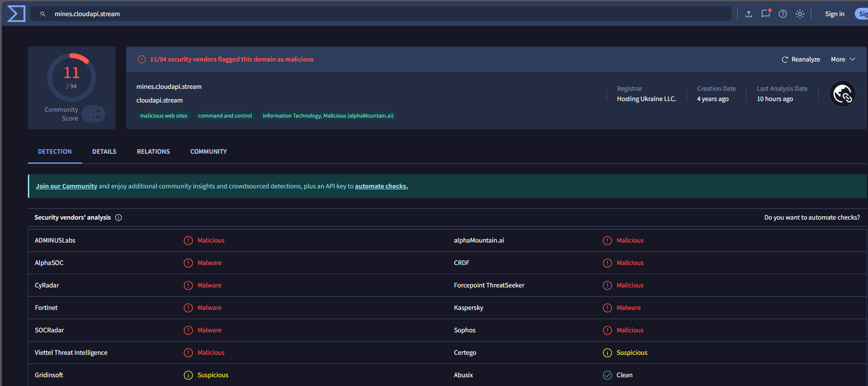Expand the More dropdown menu
Image resolution: width=868 pixels, height=386 pixels.
point(843,60)
